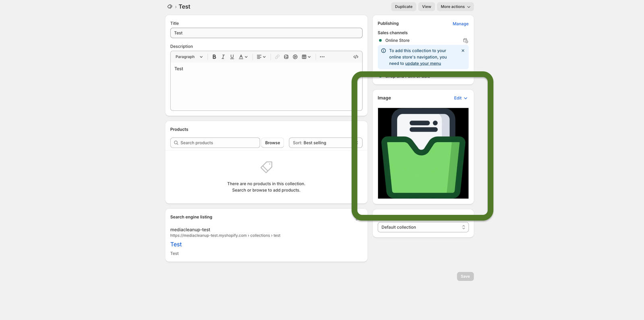Click the search magnifier icon
The image size is (644, 320).
[x=176, y=143]
